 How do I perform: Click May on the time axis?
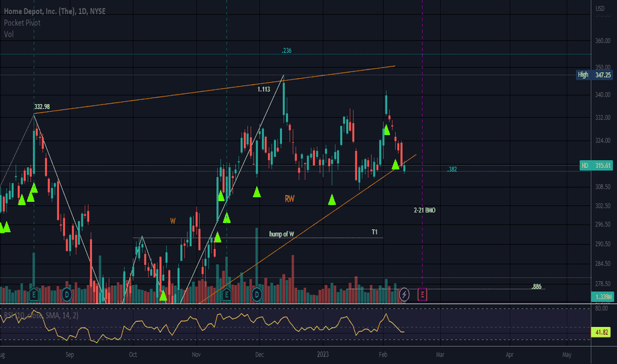coord(567,355)
